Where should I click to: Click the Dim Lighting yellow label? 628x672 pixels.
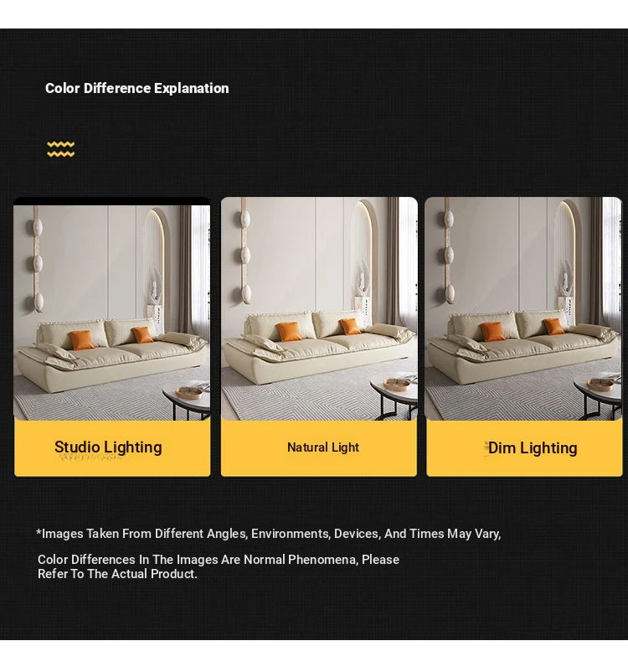(x=524, y=447)
